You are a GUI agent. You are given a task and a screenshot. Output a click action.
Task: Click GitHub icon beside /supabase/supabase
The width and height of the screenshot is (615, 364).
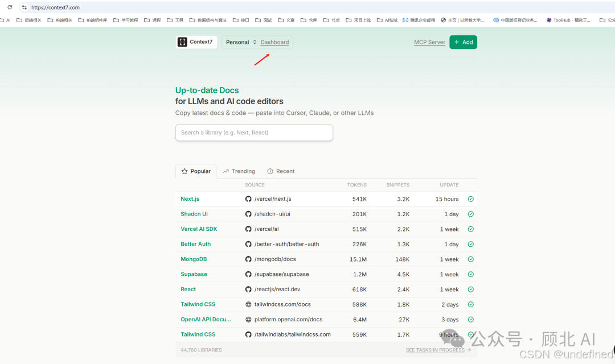click(x=248, y=274)
